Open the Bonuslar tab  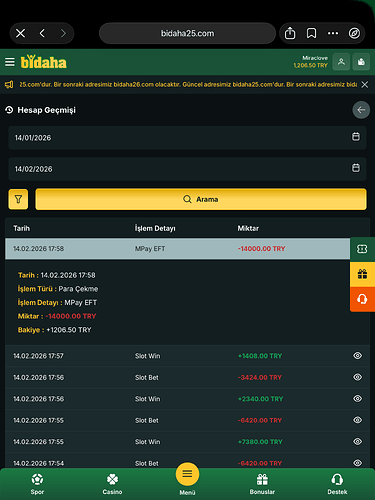[262, 484]
